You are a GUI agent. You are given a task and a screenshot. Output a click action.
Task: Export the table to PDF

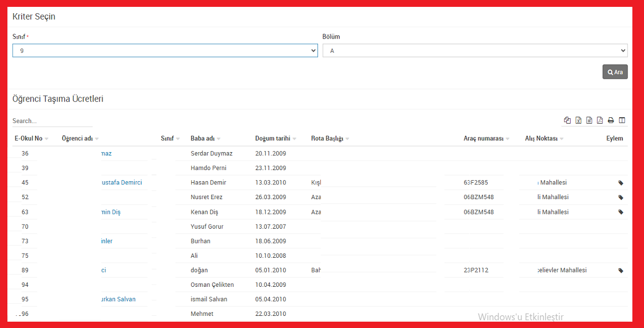pos(600,120)
